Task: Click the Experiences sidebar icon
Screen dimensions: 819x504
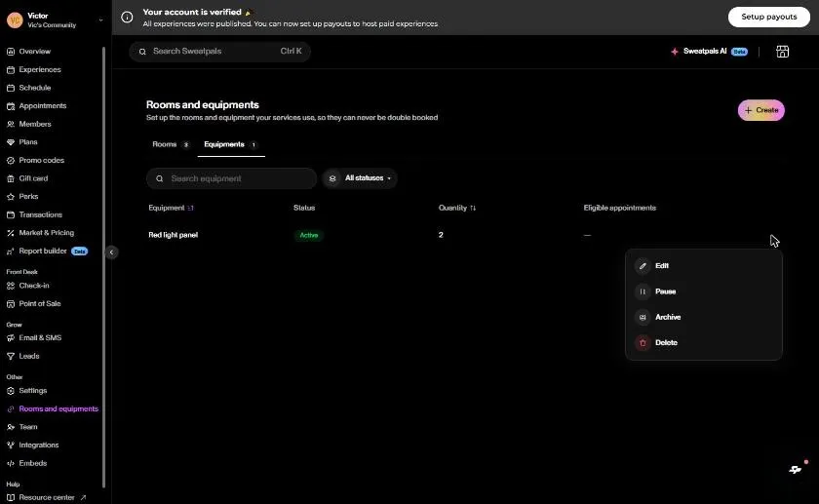Action: 11,69
